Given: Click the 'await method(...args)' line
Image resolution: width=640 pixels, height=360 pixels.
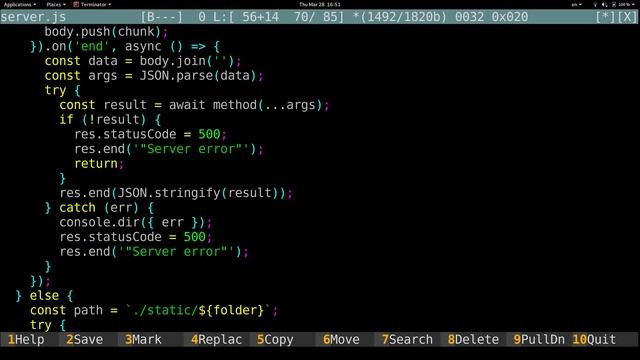Looking at the screenshot, I should [x=194, y=105].
